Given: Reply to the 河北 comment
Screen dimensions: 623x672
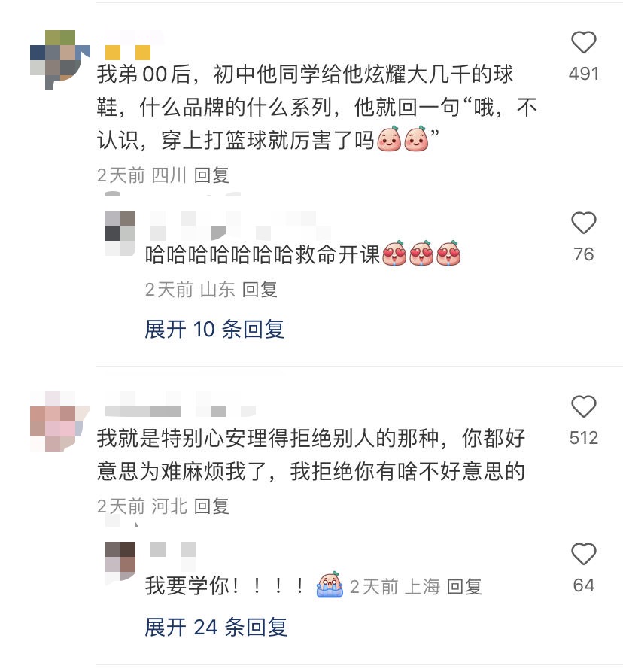Looking at the screenshot, I should (x=211, y=506).
